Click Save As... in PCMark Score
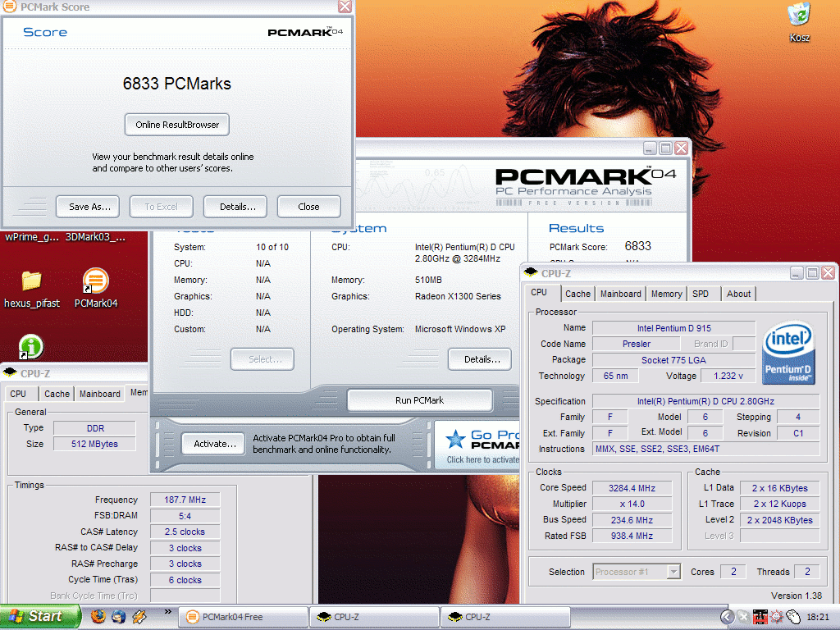The image size is (840, 630). pyautogui.click(x=89, y=207)
